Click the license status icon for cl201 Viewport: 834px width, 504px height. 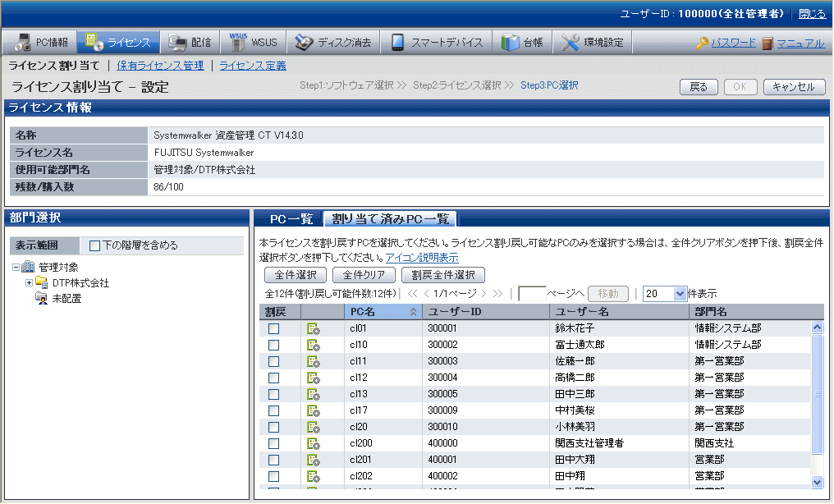pos(314,460)
